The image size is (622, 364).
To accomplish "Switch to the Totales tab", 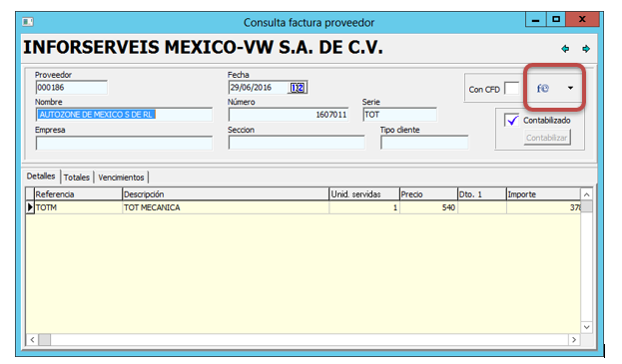I will click(77, 178).
